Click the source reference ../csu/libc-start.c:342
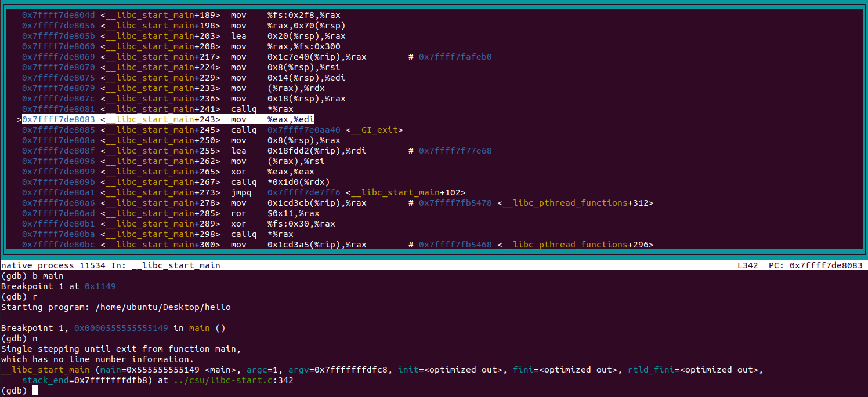 [x=233, y=380]
